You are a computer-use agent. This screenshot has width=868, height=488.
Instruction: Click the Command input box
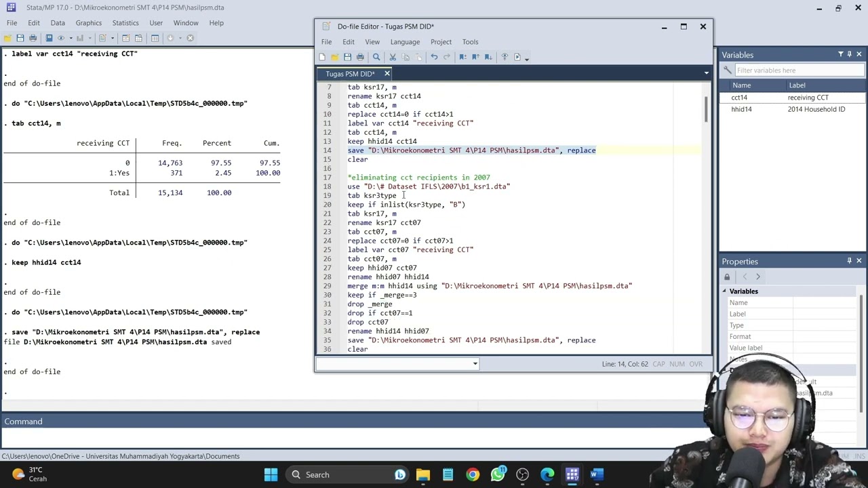tap(353, 438)
